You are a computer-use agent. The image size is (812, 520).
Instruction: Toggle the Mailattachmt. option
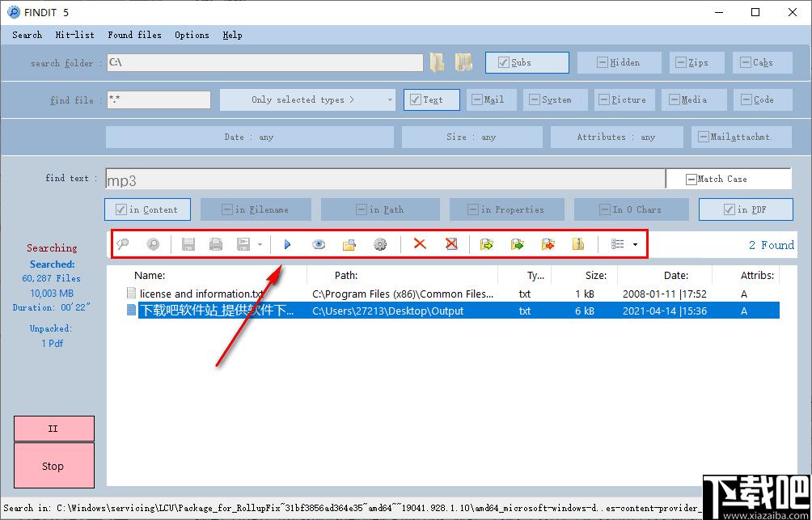coord(742,137)
